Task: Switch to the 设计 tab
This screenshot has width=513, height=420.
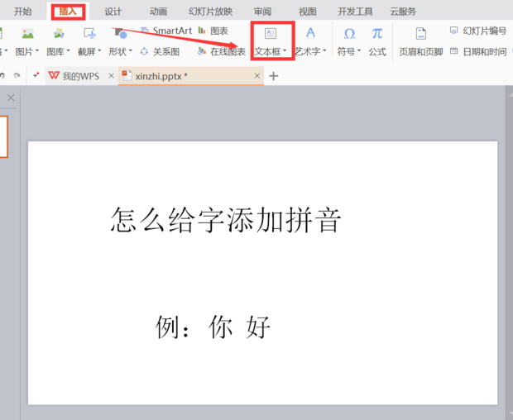Action: (x=113, y=12)
